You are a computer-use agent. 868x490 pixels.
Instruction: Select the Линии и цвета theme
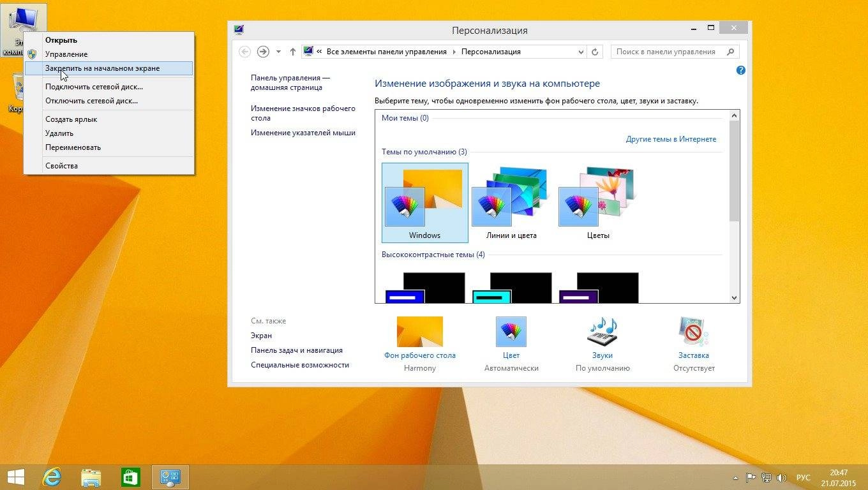pos(511,203)
